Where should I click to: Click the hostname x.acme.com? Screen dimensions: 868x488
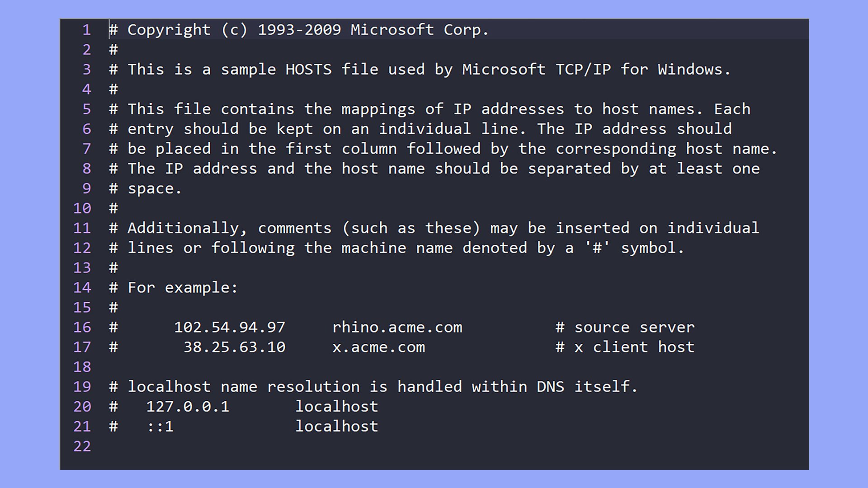pos(378,347)
